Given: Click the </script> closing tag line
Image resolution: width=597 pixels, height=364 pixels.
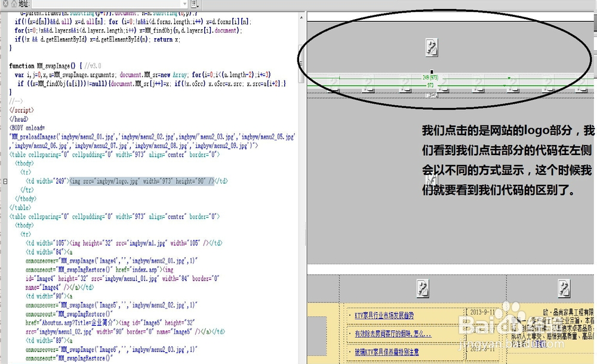Looking at the screenshot, I should [21, 110].
